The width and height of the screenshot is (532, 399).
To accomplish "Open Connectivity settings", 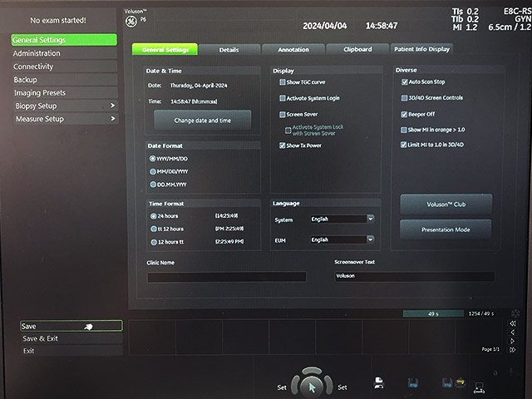I will click(x=65, y=66).
